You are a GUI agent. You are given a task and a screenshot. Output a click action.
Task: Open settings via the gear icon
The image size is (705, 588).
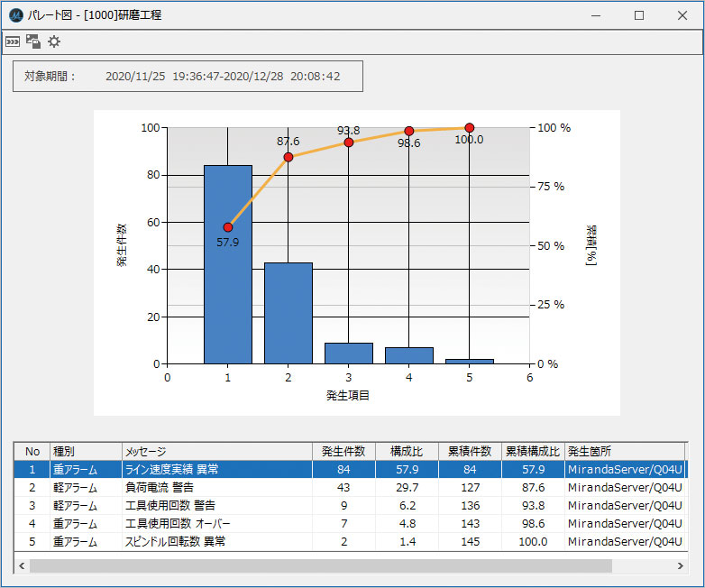pyautogui.click(x=54, y=41)
